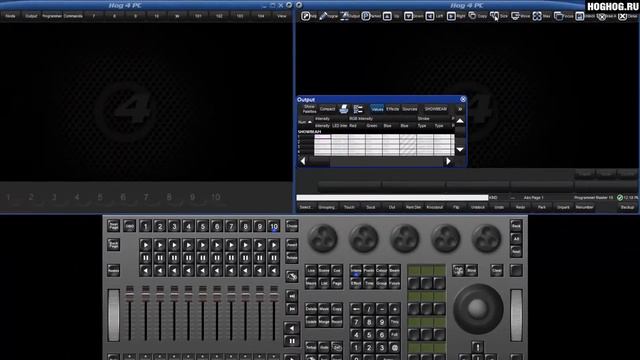Screen dimensions: 640x360
Task: Open Programmer tab in left window
Action: [x=52, y=16]
